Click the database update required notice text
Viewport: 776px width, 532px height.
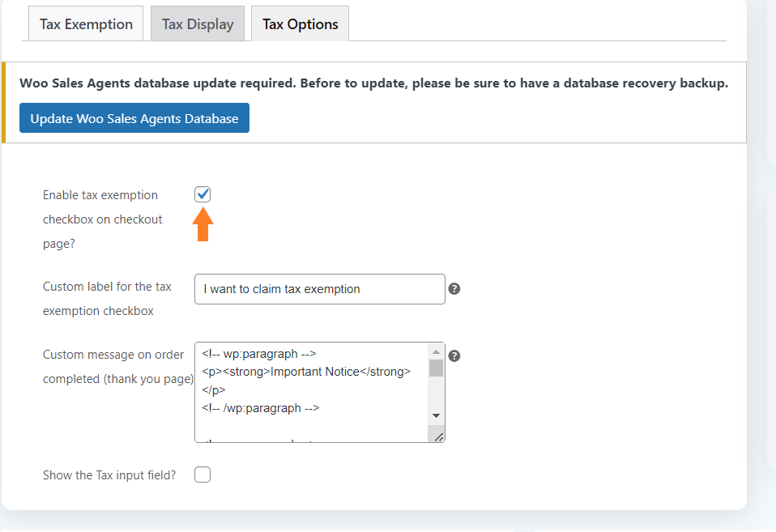[x=373, y=83]
